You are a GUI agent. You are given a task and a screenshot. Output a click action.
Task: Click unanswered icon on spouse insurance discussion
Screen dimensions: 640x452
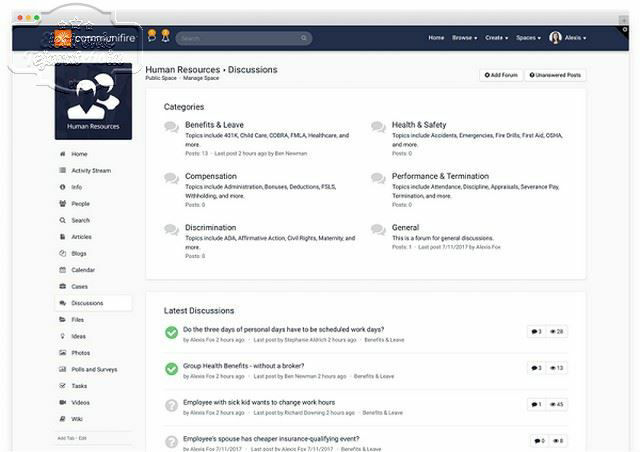pyautogui.click(x=171, y=441)
